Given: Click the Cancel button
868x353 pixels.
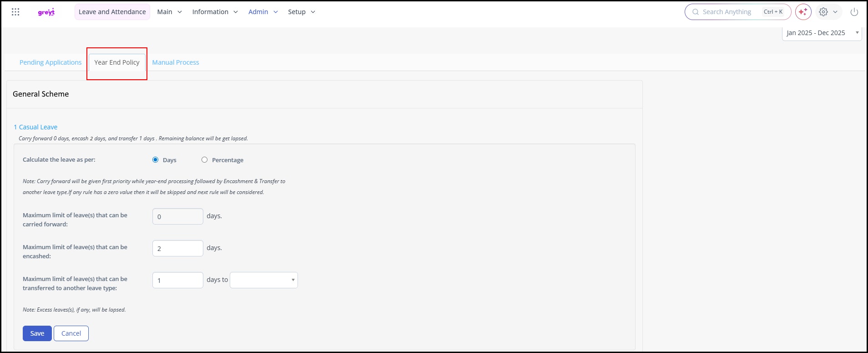Looking at the screenshot, I should (71, 333).
